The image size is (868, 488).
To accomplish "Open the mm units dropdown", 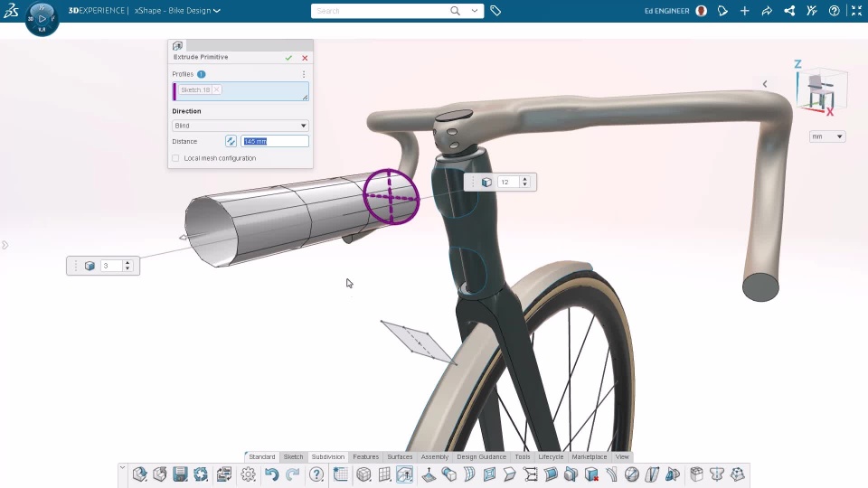I will click(x=827, y=136).
